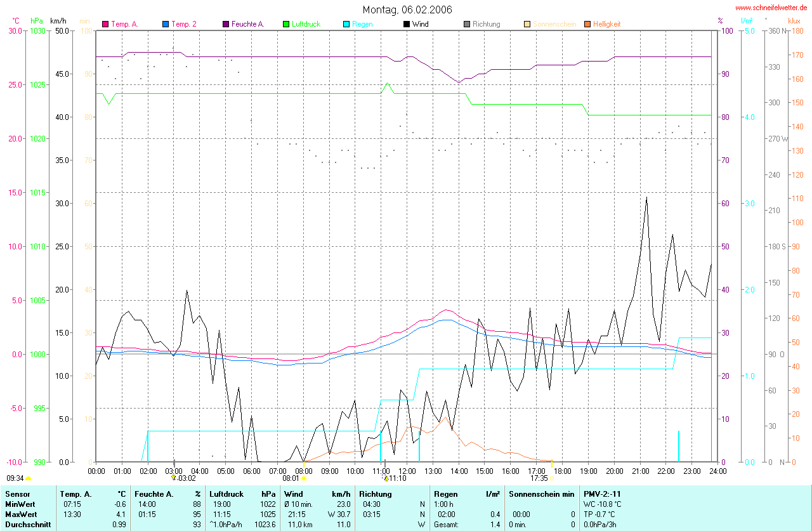Click the average temperature value '0.99'
The height and width of the screenshot is (531, 812).
click(x=119, y=525)
